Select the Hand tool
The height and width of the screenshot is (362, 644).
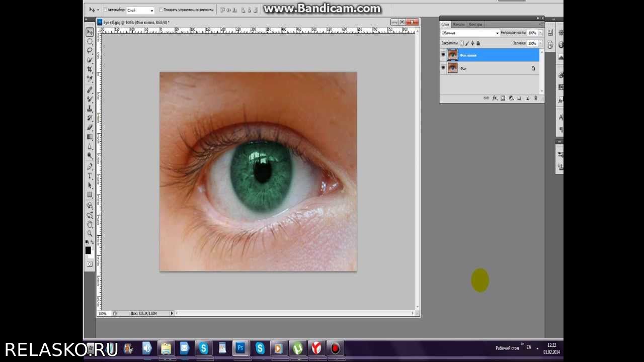pos(90,224)
